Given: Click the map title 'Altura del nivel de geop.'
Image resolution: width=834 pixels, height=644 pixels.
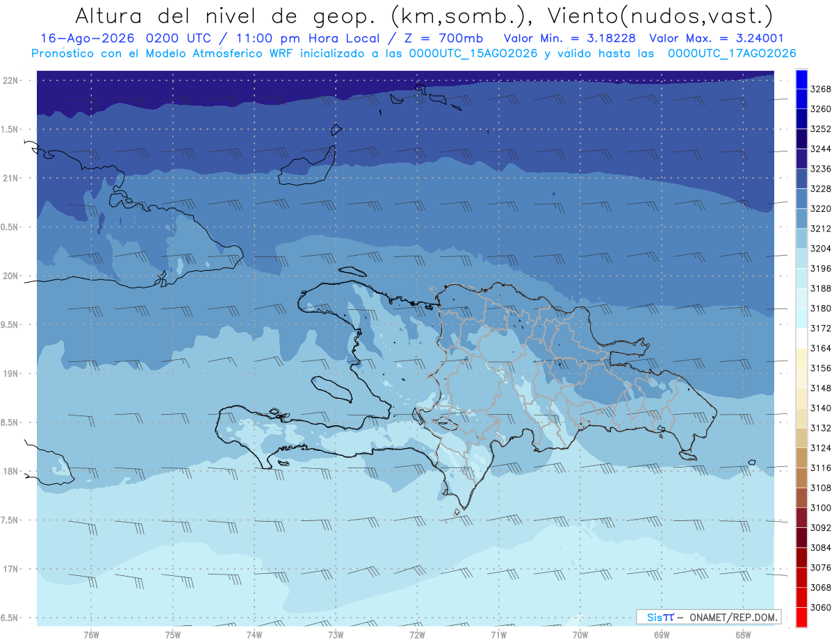Looking at the screenshot, I should tap(225, 15).
